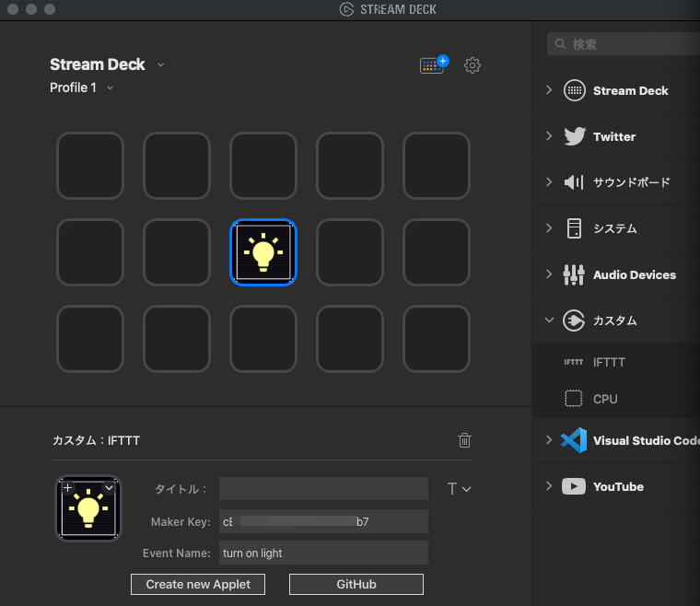This screenshot has width=700, height=606.
Task: Click the Audio Devices mixer icon
Action: (x=574, y=274)
